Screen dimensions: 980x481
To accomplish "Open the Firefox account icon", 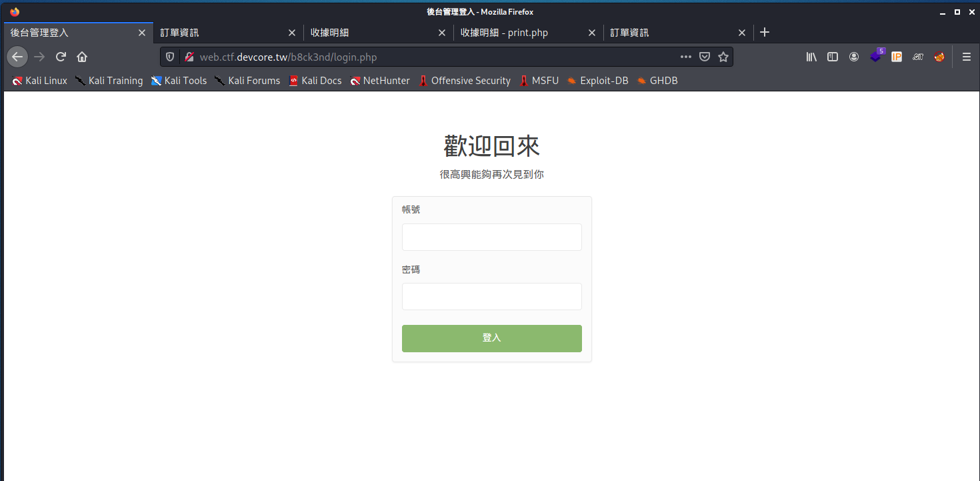I will (854, 57).
